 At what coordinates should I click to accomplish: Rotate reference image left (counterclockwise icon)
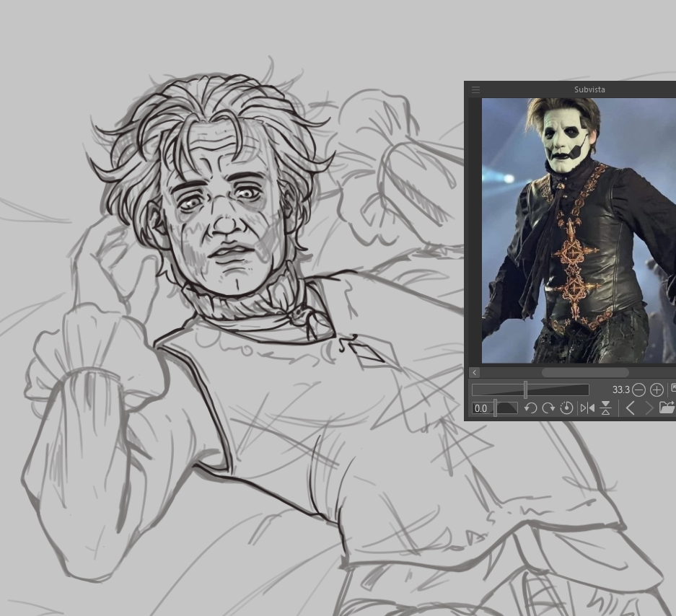(x=530, y=408)
